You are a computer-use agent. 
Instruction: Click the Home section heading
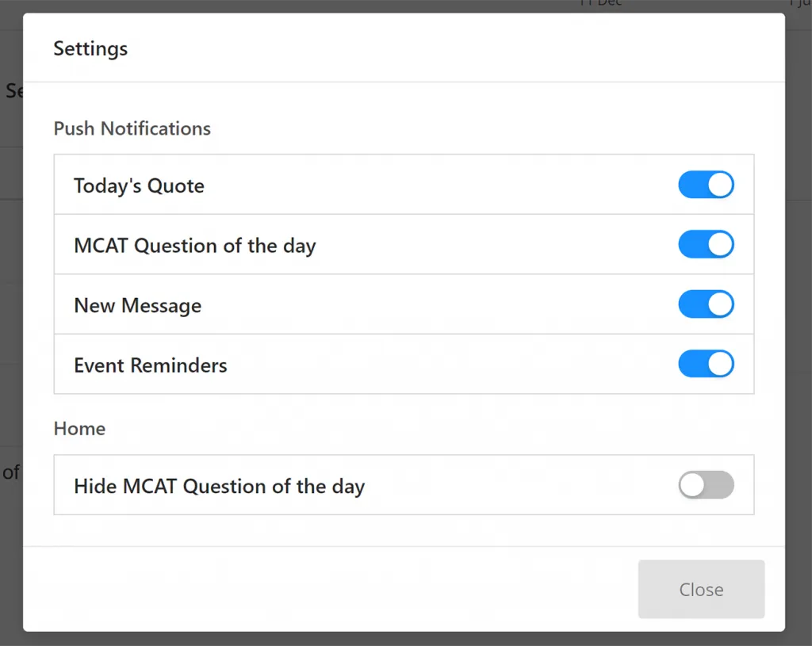pos(80,429)
